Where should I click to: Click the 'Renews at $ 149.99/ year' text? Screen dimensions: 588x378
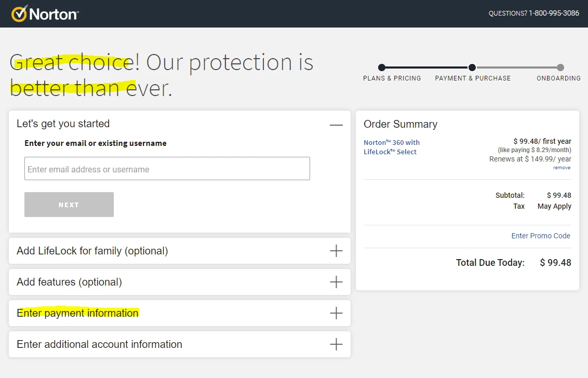(x=530, y=159)
